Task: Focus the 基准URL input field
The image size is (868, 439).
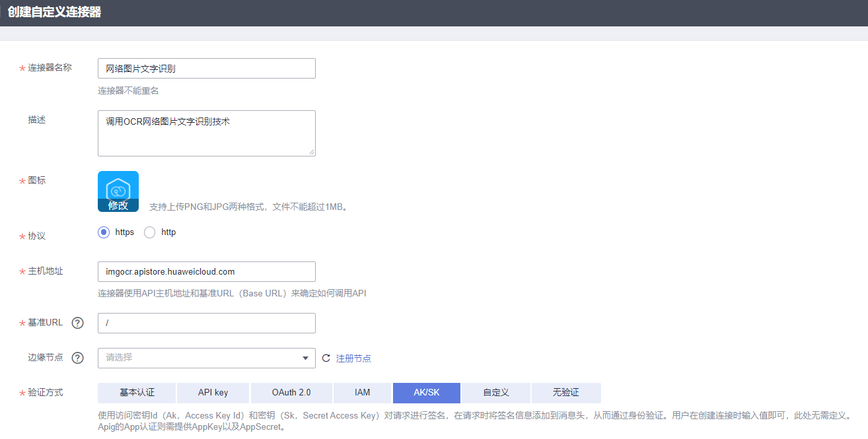Action: pos(207,323)
